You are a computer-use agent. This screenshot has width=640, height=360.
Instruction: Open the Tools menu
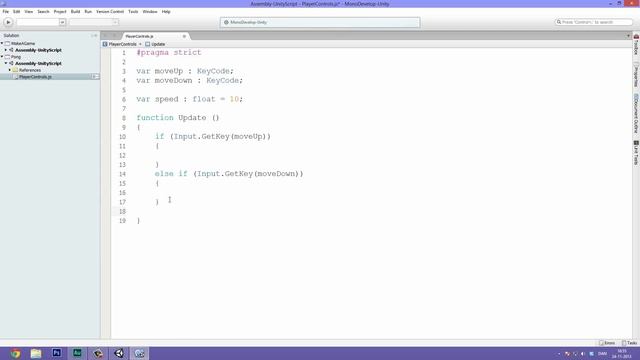coord(133,12)
